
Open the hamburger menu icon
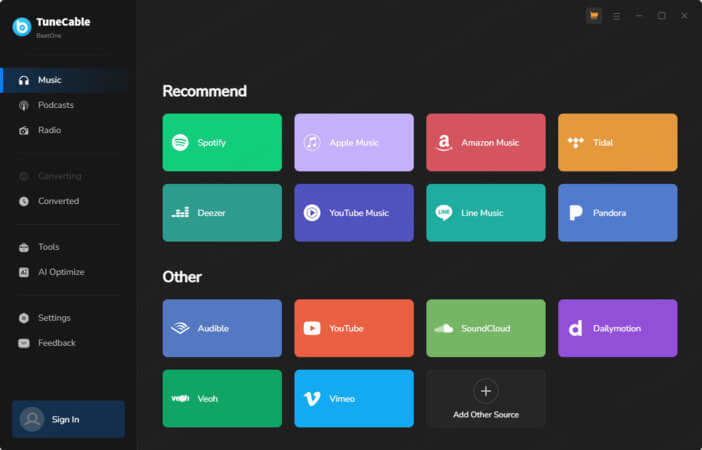616,16
